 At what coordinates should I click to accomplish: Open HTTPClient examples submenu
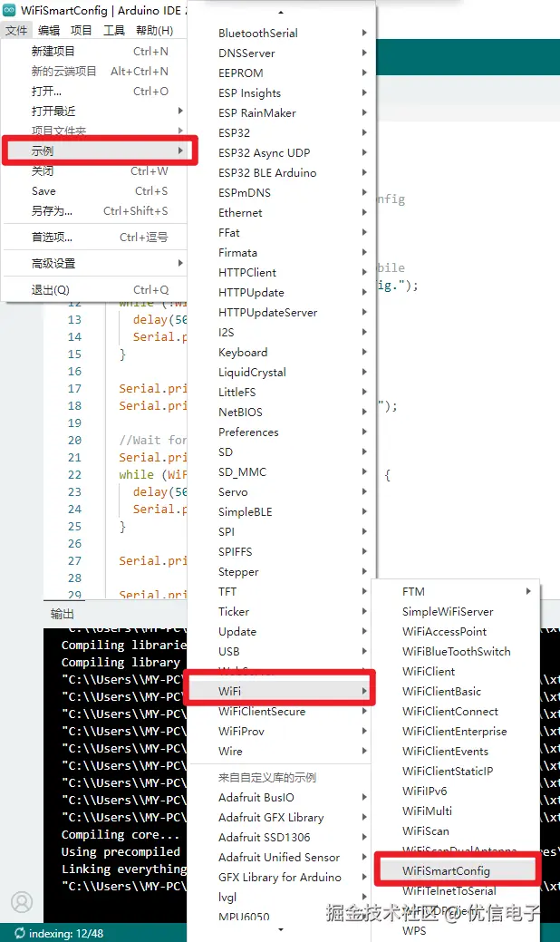(282, 272)
